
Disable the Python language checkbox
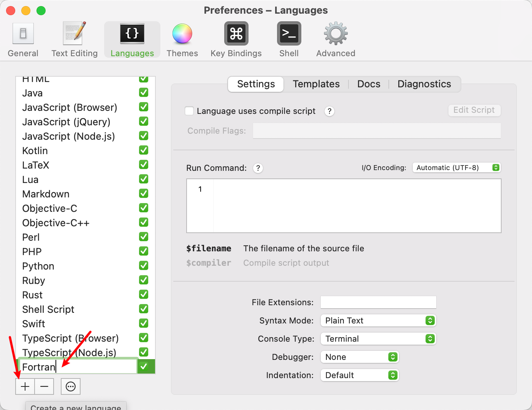click(143, 265)
